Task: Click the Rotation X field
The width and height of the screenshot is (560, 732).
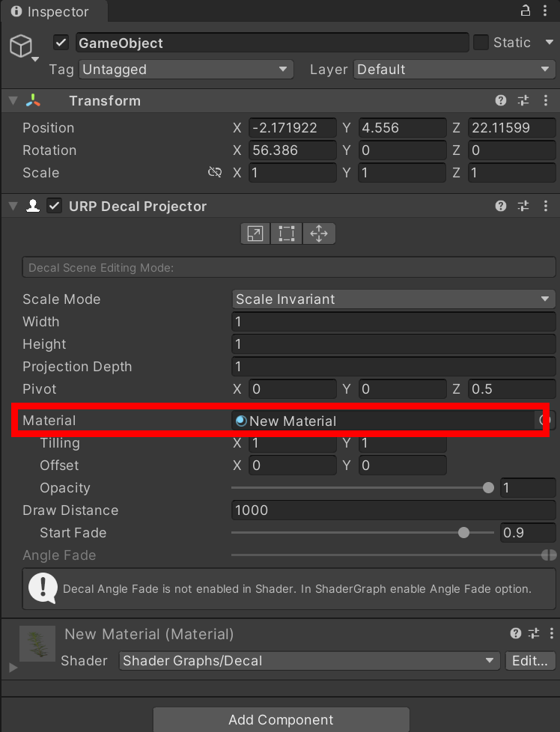Action: [x=293, y=150]
